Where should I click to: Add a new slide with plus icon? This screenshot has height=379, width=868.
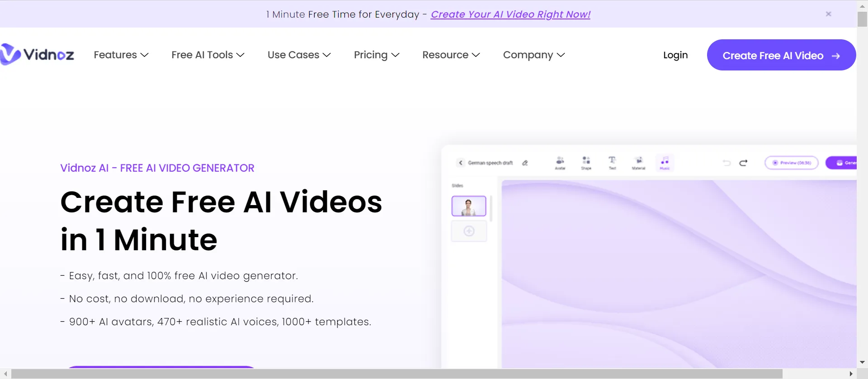point(469,231)
